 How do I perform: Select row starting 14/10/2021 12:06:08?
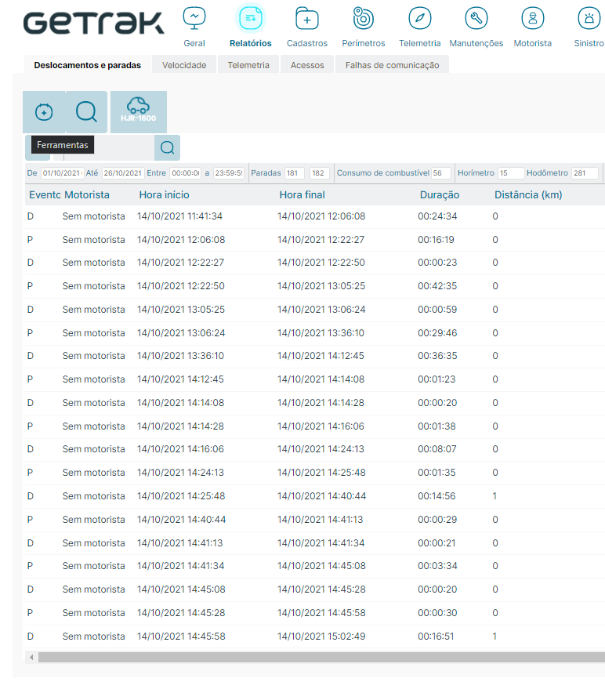(315, 240)
